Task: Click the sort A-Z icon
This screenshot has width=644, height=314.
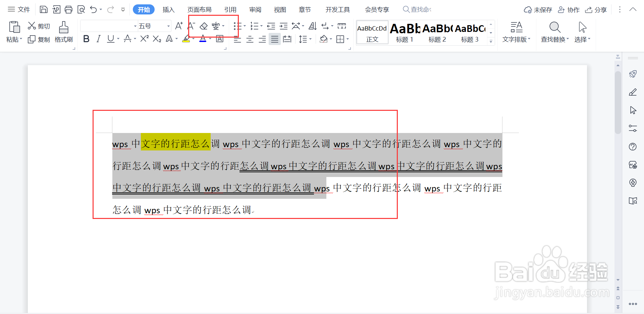Action: click(x=313, y=26)
